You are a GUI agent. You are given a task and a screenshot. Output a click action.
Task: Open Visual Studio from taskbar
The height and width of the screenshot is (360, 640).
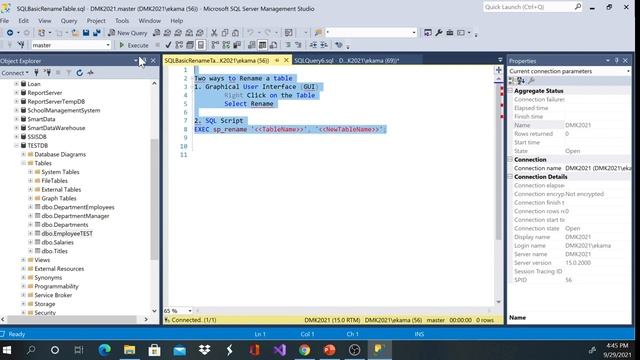280,350
